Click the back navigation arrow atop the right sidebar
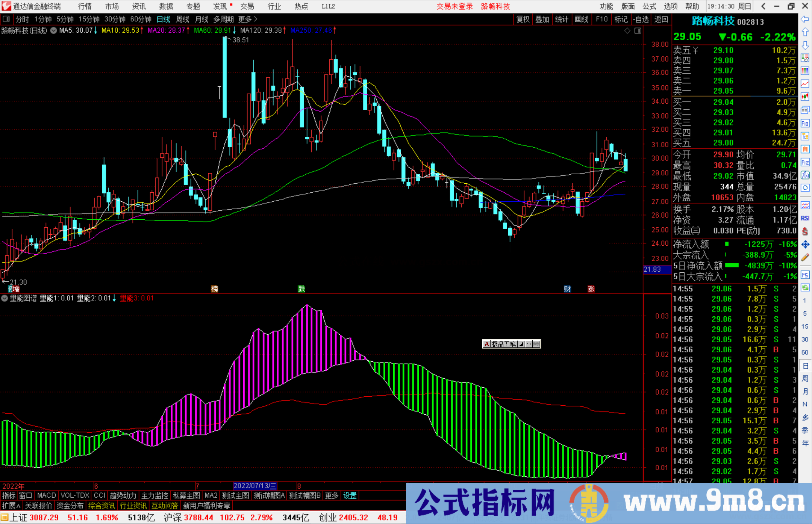This screenshot has width=812, height=524. pos(805,18)
